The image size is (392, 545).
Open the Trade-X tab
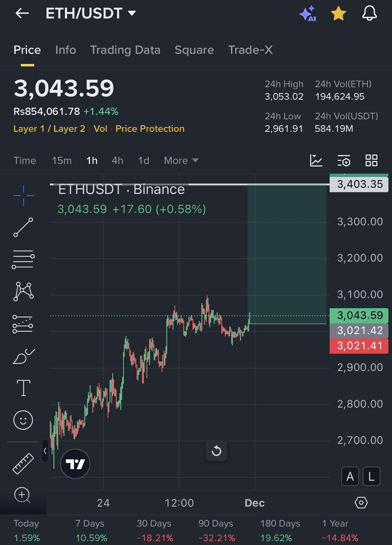(250, 50)
